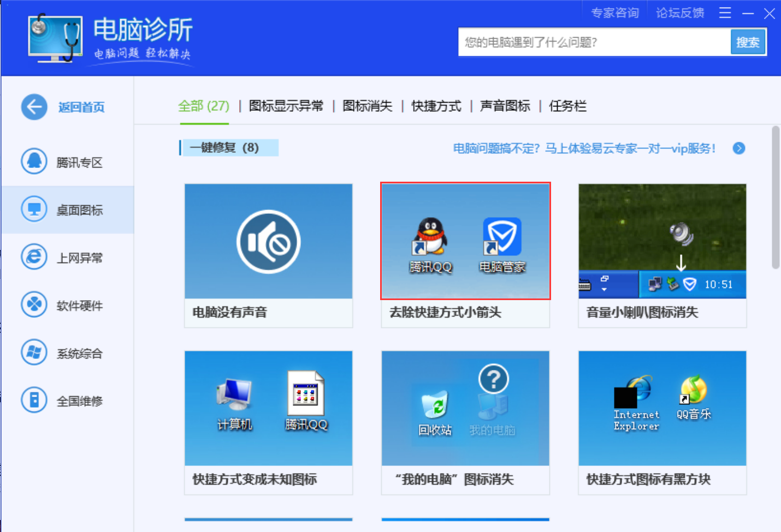Open the 系统综合 Windows logo icon

point(34,352)
